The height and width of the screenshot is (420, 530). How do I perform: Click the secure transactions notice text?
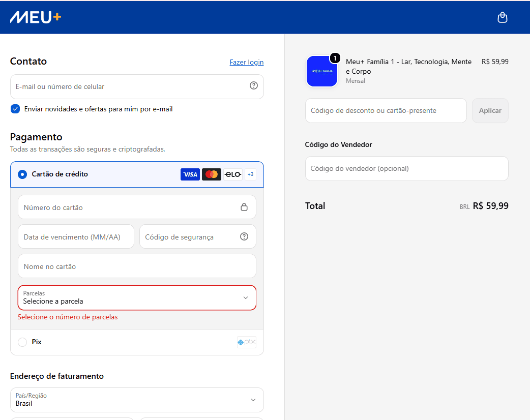coord(87,149)
